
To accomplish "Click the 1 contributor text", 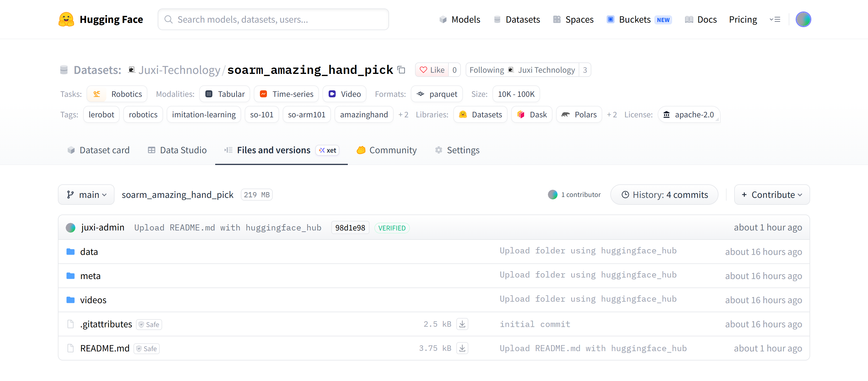I will coord(581,195).
